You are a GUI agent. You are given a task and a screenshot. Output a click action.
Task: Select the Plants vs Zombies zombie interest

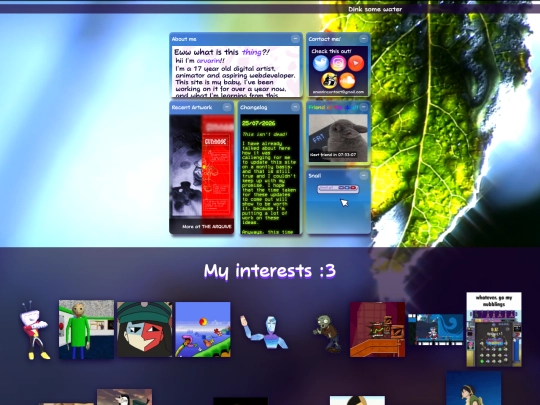328,333
